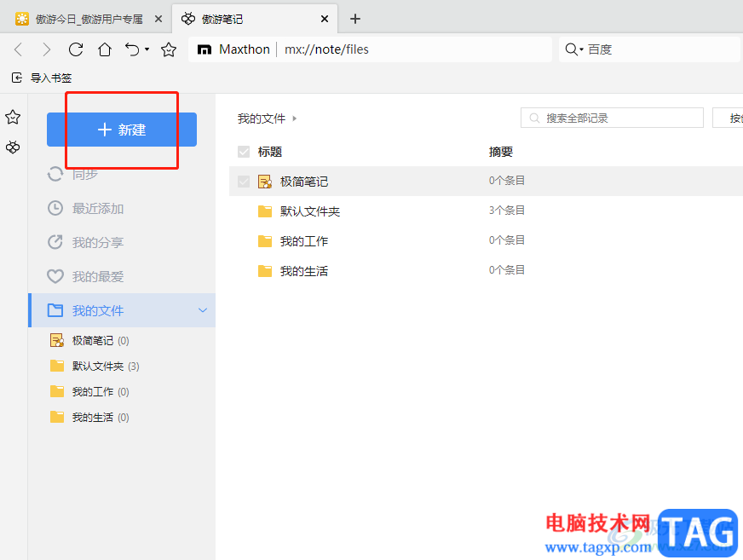743x560 pixels.
Task: Click the 导入书签 bookmark bar button
Action: tap(42, 78)
